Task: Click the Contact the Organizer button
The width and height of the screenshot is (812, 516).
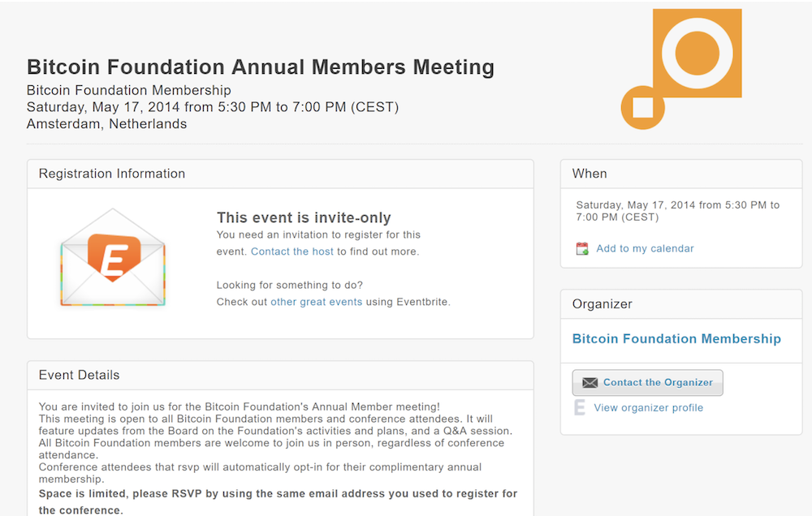Action: pos(647,382)
